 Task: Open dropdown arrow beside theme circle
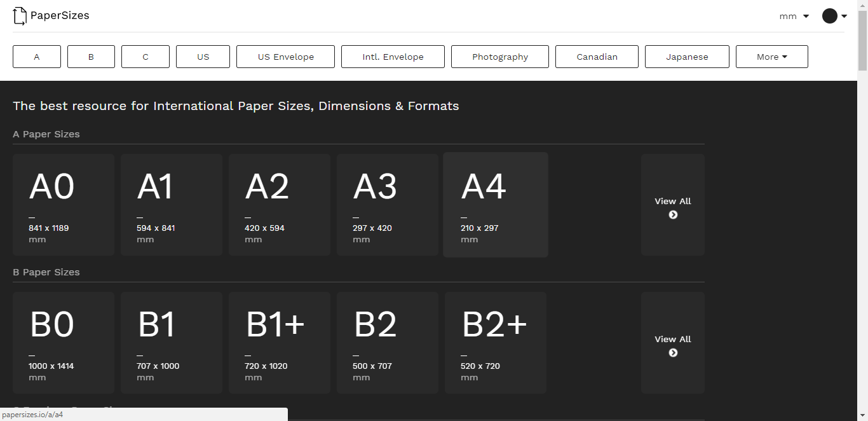coord(844,16)
